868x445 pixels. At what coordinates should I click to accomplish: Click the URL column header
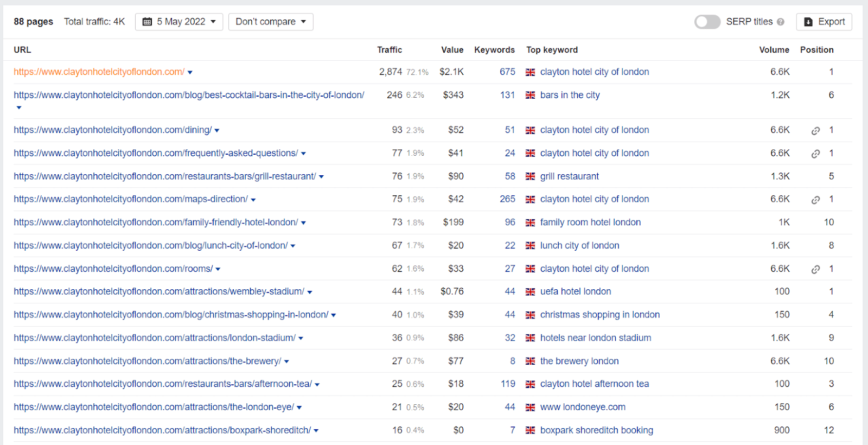click(22, 50)
